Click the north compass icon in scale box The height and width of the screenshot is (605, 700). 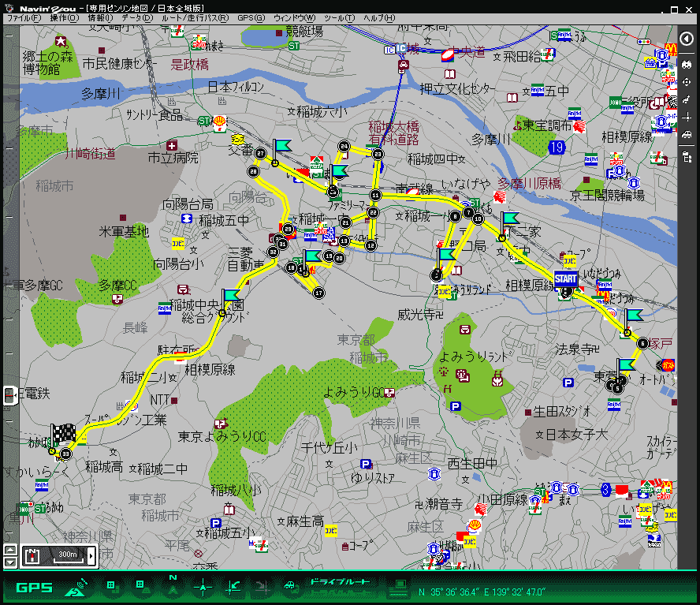(x=32, y=555)
